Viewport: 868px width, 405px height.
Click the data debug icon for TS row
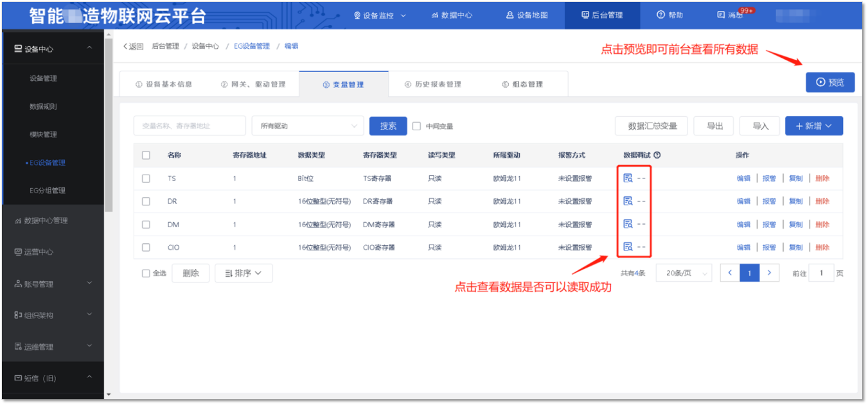tap(628, 178)
